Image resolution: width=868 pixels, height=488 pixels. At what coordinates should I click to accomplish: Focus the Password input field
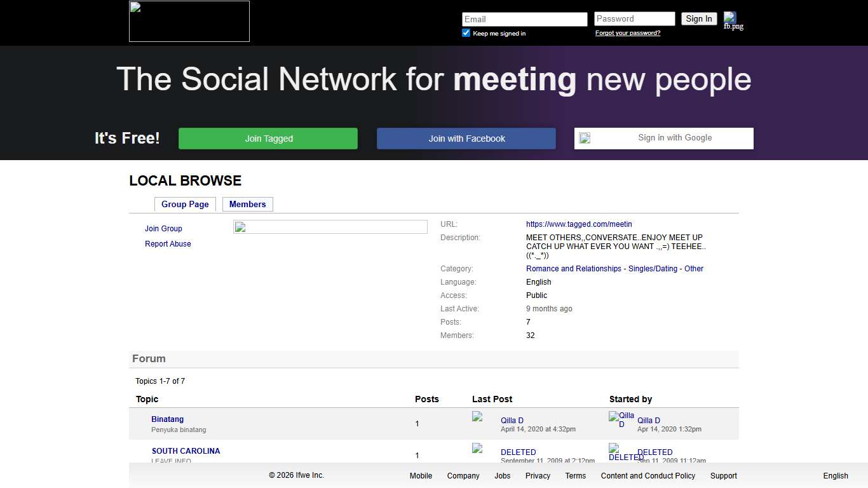[634, 19]
